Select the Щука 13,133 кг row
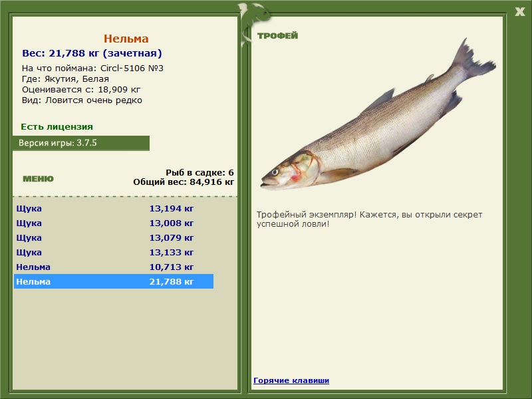The image size is (532, 399). coord(114,252)
